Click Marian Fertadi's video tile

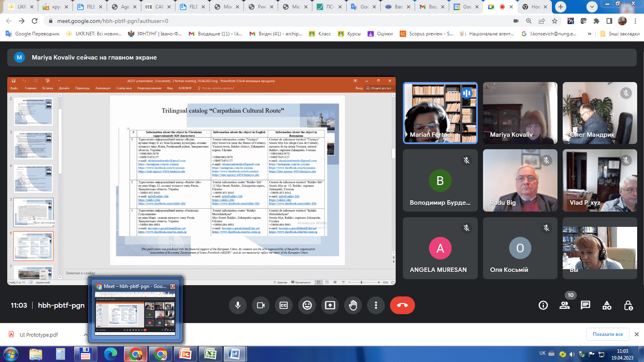[440, 113]
